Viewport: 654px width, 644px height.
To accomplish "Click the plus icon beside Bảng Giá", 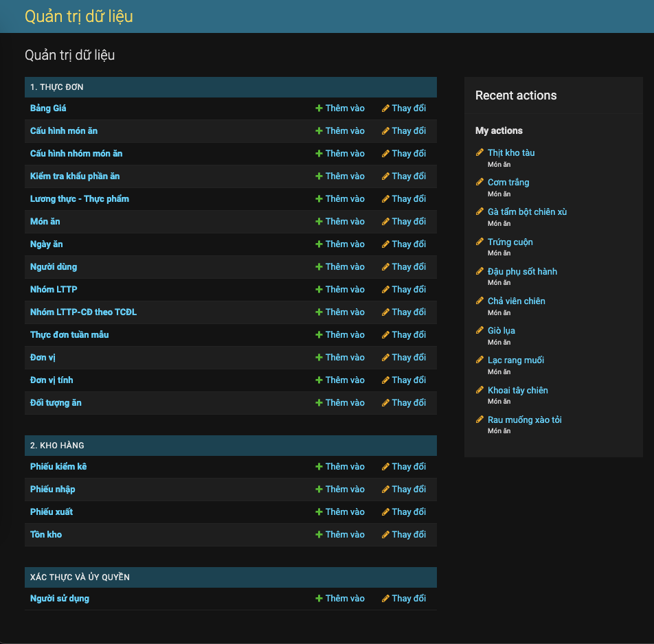I will [318, 108].
